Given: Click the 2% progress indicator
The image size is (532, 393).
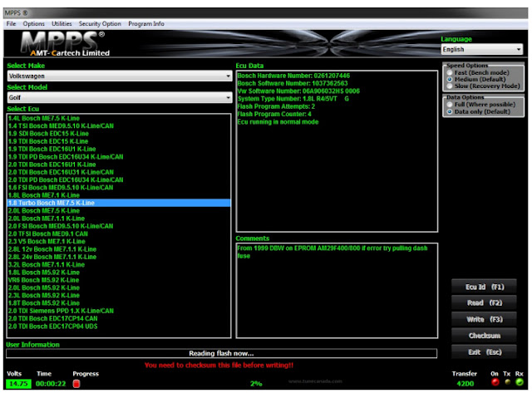Looking at the screenshot, I should (x=256, y=384).
